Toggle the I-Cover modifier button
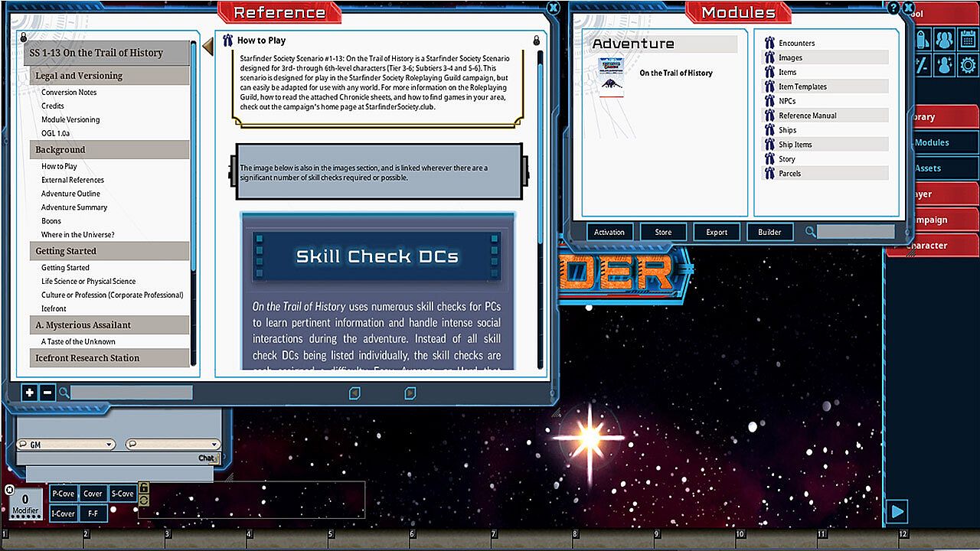The image size is (980, 551). 64,514
